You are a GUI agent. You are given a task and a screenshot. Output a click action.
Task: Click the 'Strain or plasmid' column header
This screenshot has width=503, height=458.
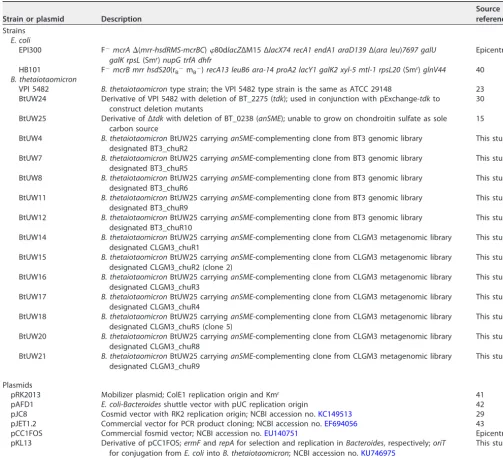33,19
